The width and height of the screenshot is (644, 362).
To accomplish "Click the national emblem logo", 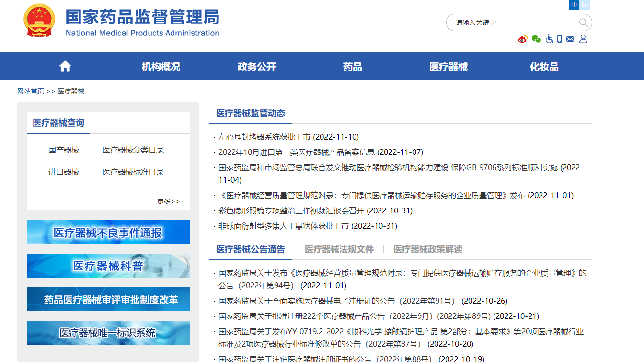I will 39,20.
